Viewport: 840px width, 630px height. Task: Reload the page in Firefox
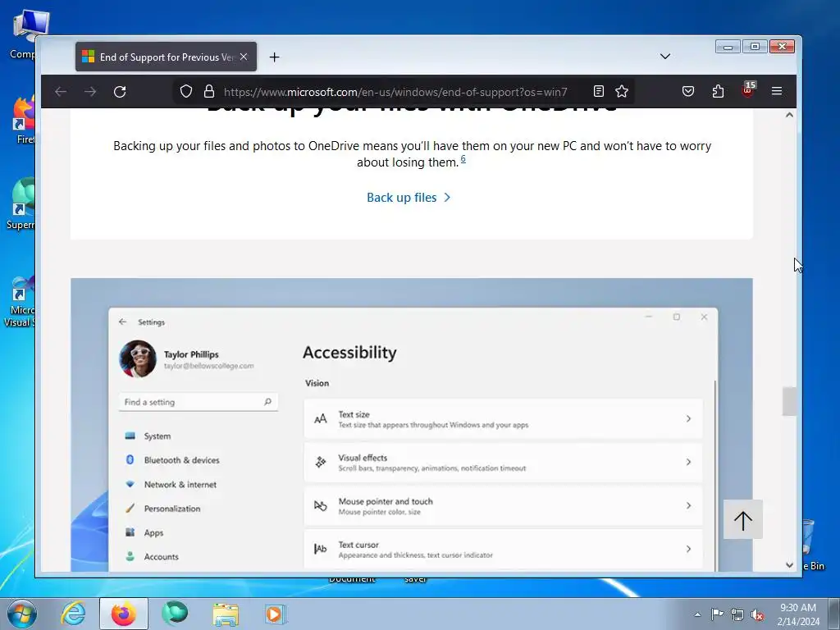120,92
